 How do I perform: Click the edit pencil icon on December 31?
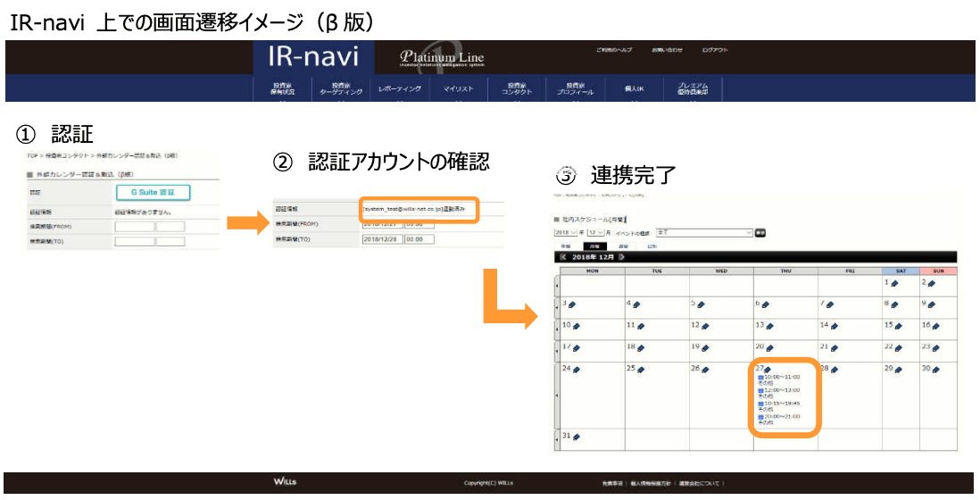point(576,437)
